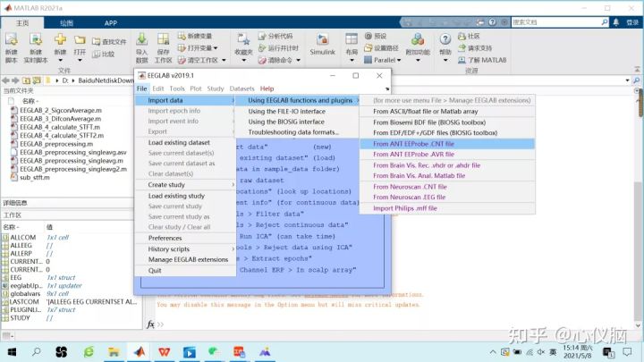Select Manage EEGLAB extensions
The height and width of the screenshot is (362, 644).
[185, 259]
